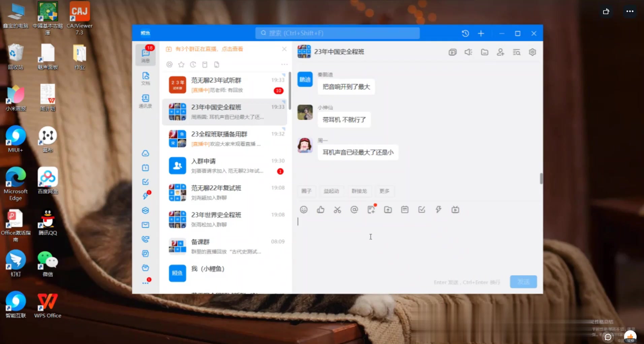The height and width of the screenshot is (344, 644).
Task: Click the clock filter icon above chat list
Action: pos(193,64)
